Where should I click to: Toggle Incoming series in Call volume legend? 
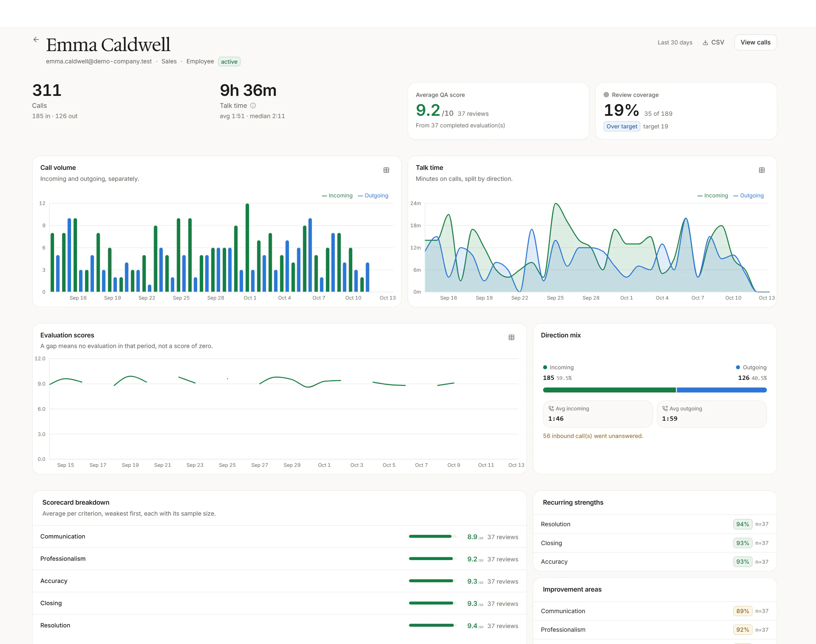tap(337, 195)
